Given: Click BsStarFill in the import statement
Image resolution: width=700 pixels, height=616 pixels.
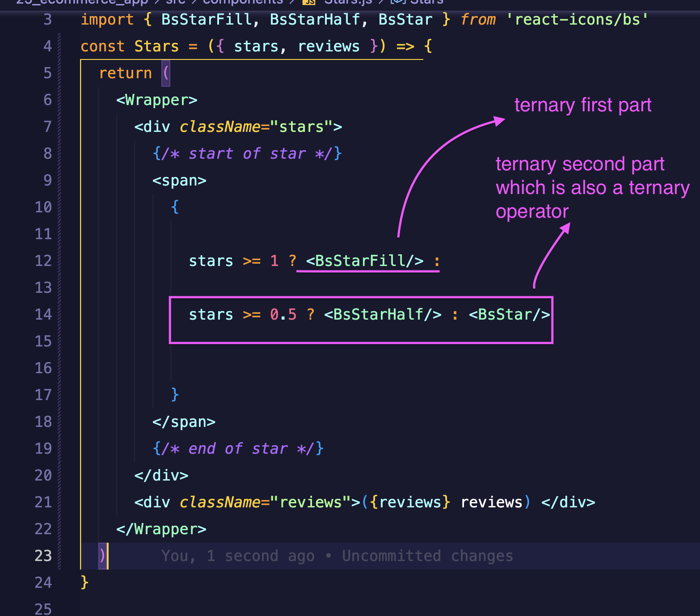Looking at the screenshot, I should [206, 20].
